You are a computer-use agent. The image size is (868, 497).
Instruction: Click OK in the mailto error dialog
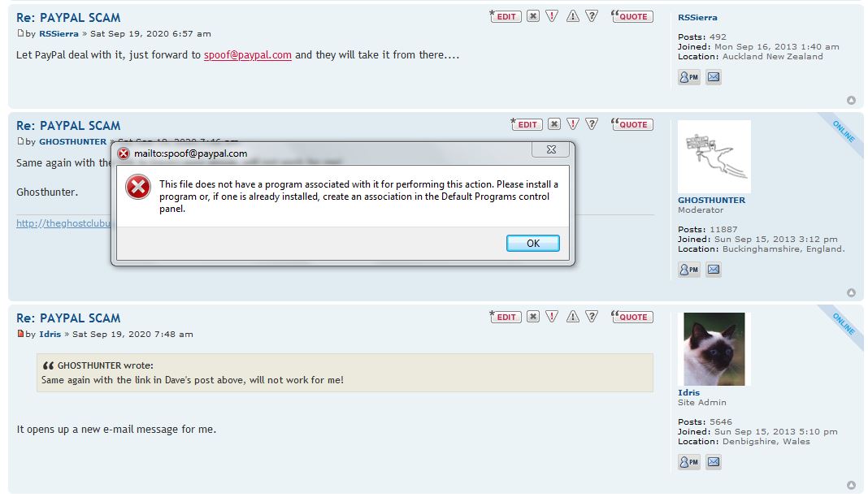point(532,244)
